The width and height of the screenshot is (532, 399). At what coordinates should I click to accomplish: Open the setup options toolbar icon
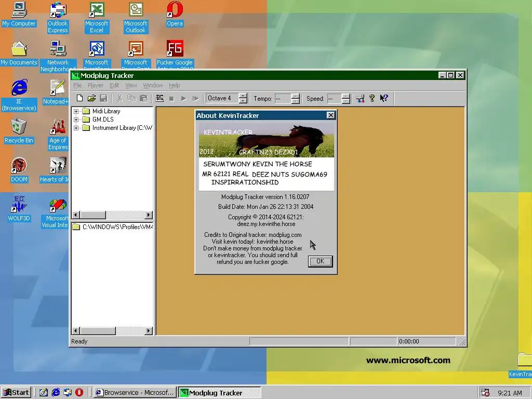point(360,98)
